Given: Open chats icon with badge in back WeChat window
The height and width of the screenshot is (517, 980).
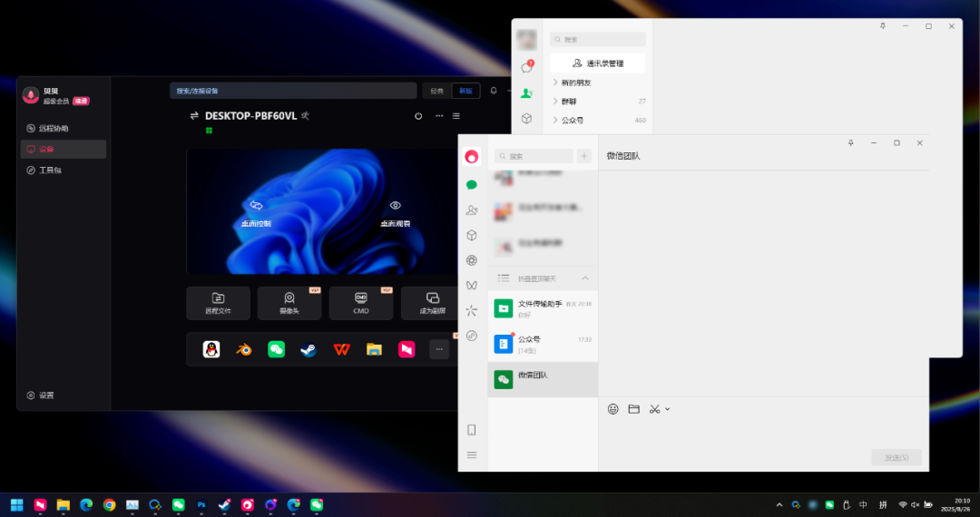Looking at the screenshot, I should 527,67.
